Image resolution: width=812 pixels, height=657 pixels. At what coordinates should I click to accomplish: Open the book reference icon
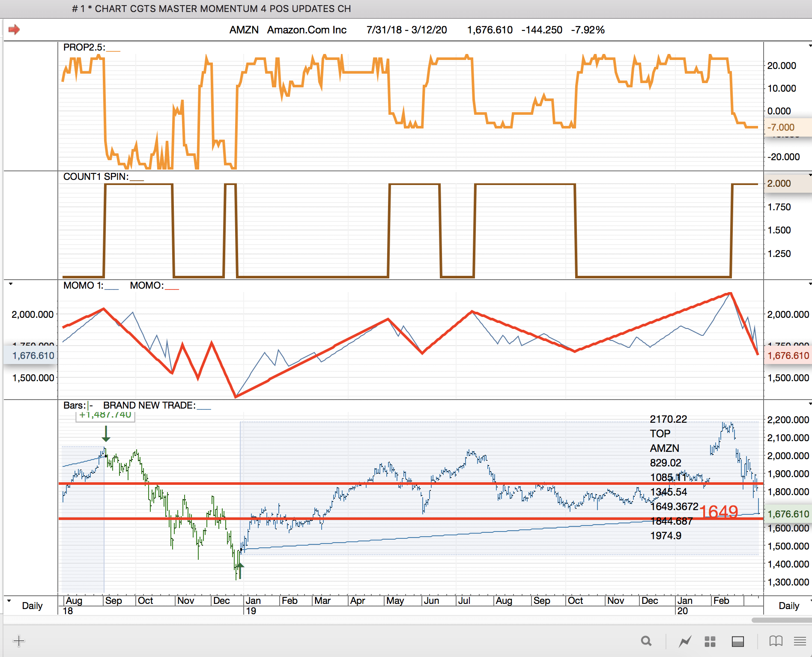776,641
